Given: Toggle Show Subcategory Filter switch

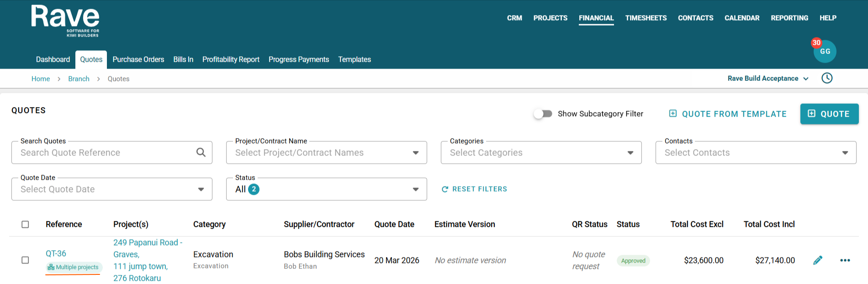Looking at the screenshot, I should coord(543,114).
